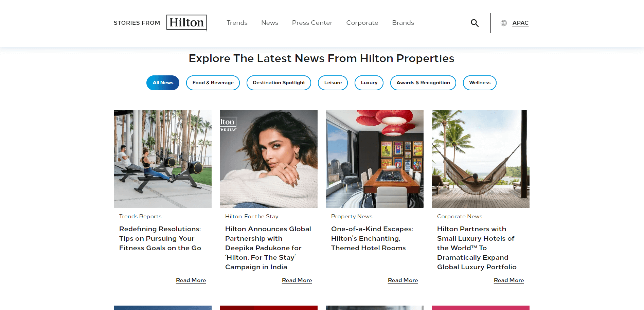The width and height of the screenshot is (644, 310).
Task: Go to the News menu item
Action: [270, 23]
